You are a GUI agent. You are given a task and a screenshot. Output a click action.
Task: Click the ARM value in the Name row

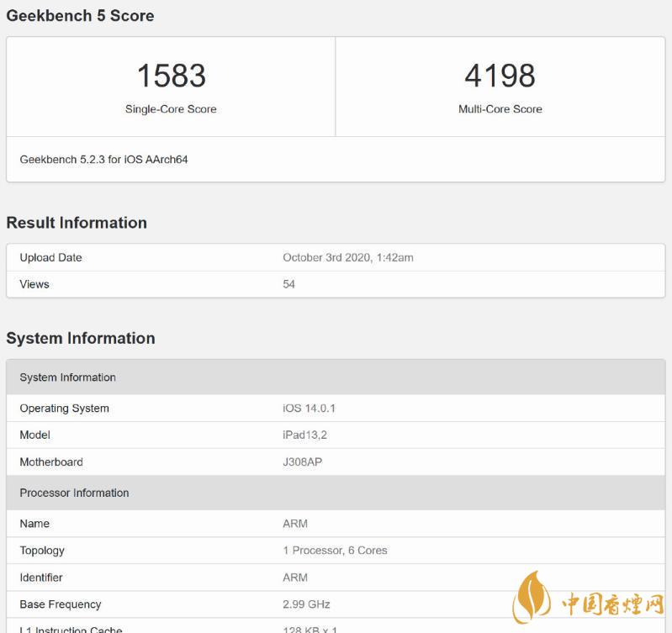(295, 524)
